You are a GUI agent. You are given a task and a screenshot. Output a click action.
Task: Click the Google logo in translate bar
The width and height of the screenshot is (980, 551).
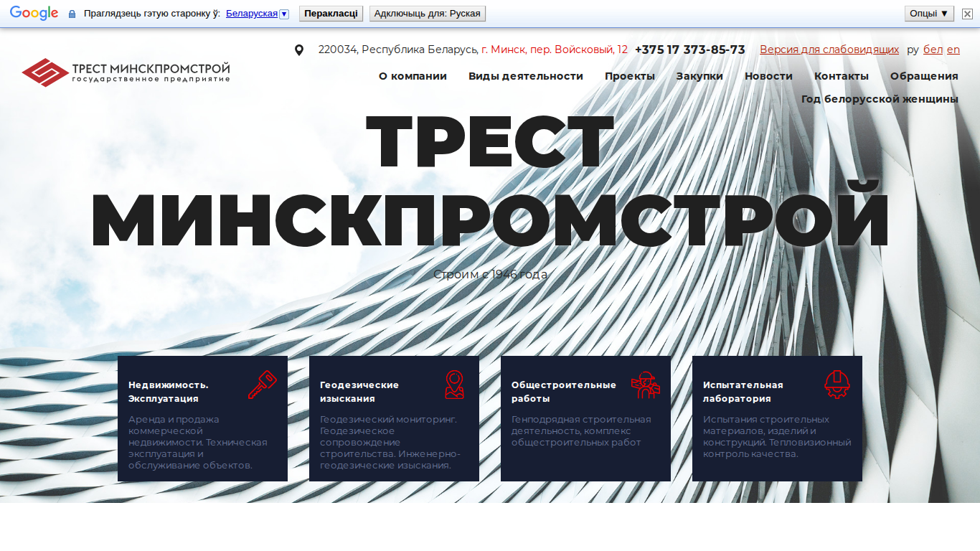point(34,13)
